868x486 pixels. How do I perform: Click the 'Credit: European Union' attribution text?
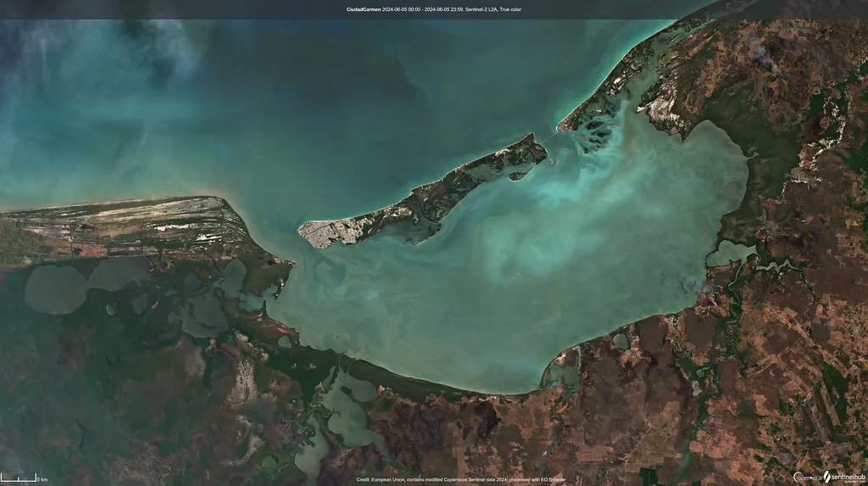pos(381,480)
